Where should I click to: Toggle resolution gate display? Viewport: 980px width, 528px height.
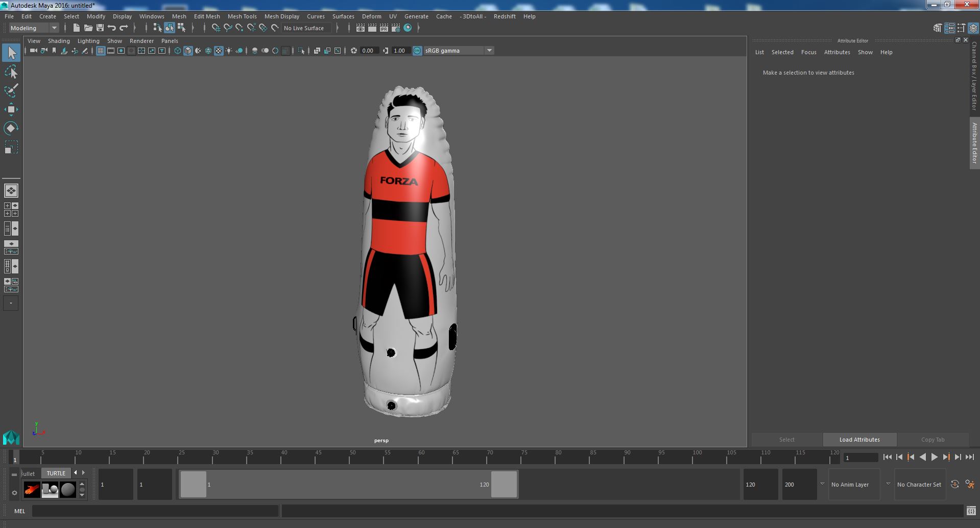click(121, 51)
